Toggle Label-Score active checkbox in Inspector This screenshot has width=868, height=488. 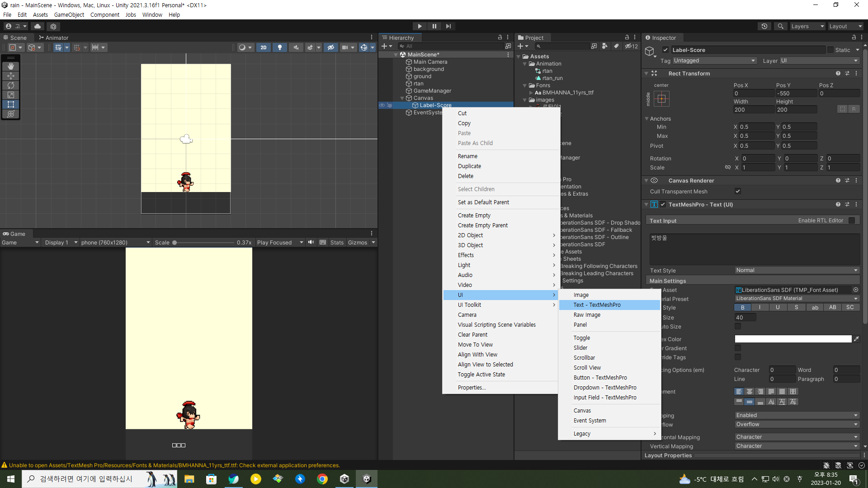(665, 50)
